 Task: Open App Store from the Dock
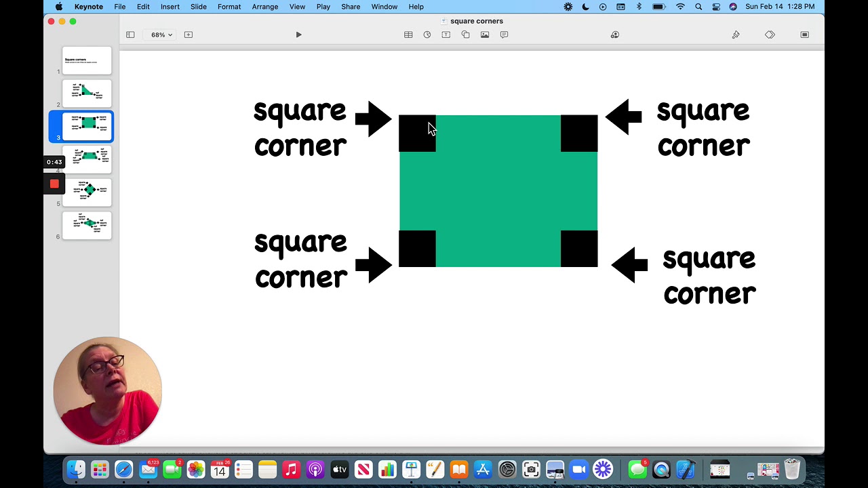(483, 469)
